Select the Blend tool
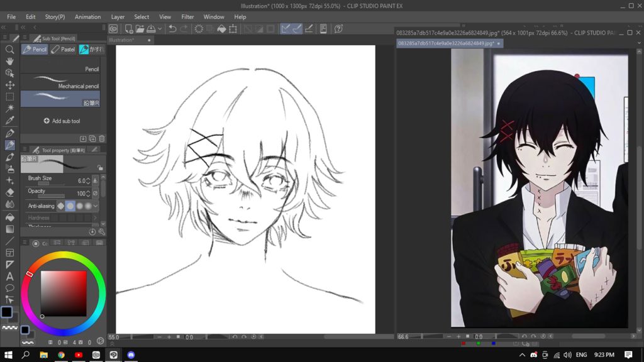 tap(9, 204)
